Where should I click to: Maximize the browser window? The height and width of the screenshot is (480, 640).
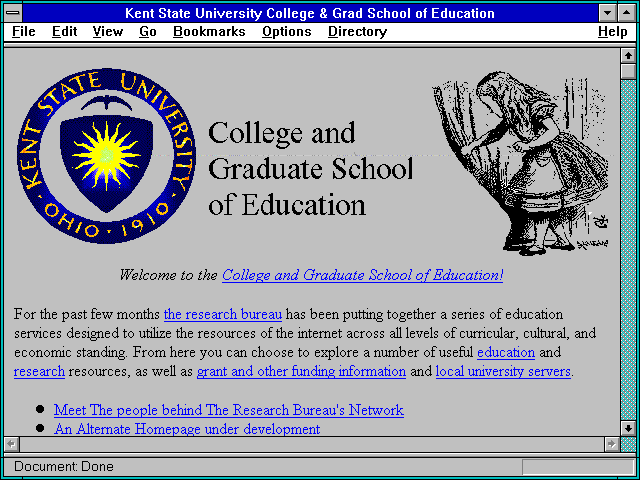click(627, 13)
